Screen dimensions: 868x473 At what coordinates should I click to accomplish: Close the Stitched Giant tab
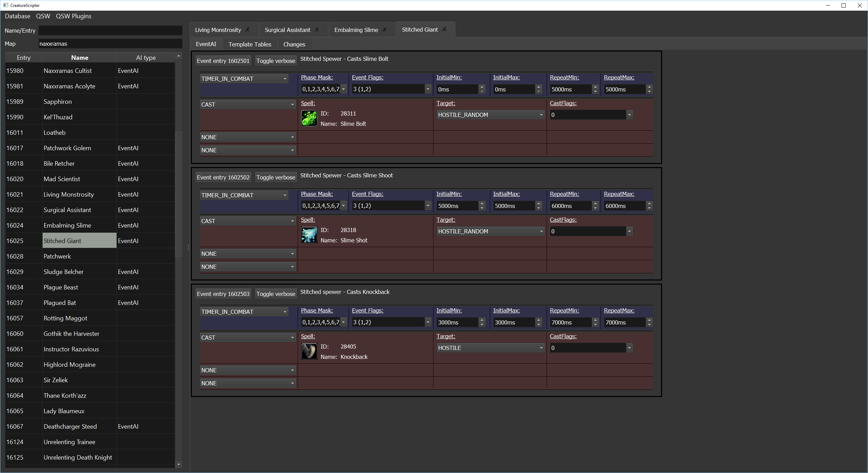pyautogui.click(x=444, y=29)
